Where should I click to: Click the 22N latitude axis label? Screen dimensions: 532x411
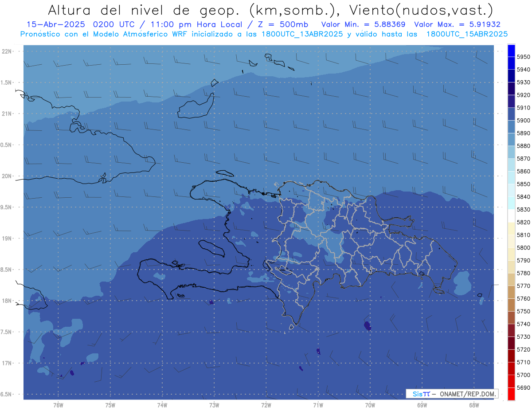pyautogui.click(x=7, y=51)
